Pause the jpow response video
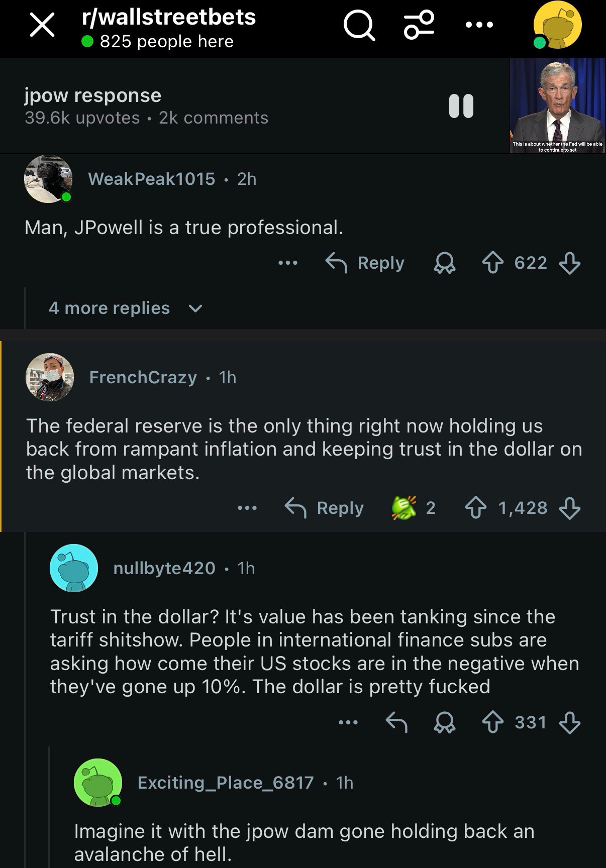 click(461, 106)
